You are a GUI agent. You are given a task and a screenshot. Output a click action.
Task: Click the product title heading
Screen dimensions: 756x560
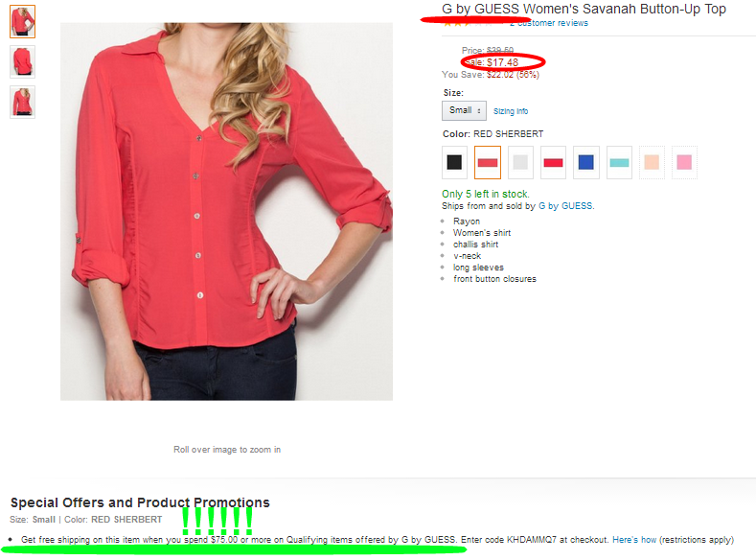pos(584,9)
